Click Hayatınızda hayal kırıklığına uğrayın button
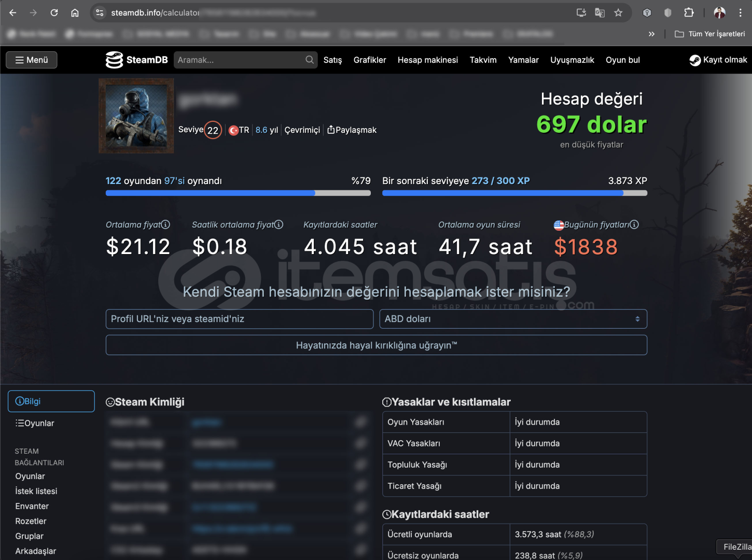752x560 pixels. pyautogui.click(x=377, y=345)
